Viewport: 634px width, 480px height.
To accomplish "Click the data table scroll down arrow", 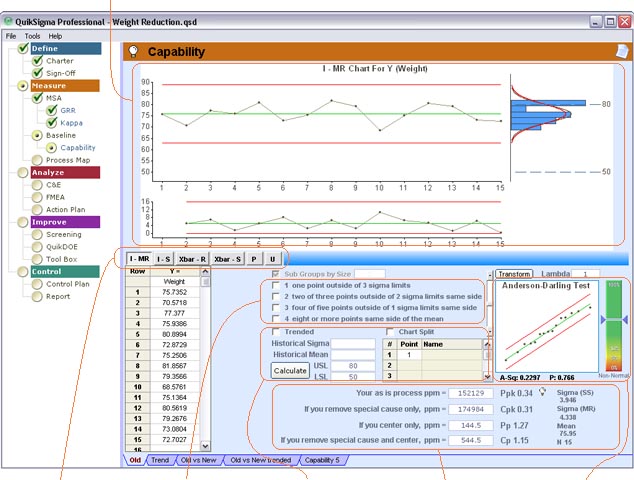I will [205, 446].
